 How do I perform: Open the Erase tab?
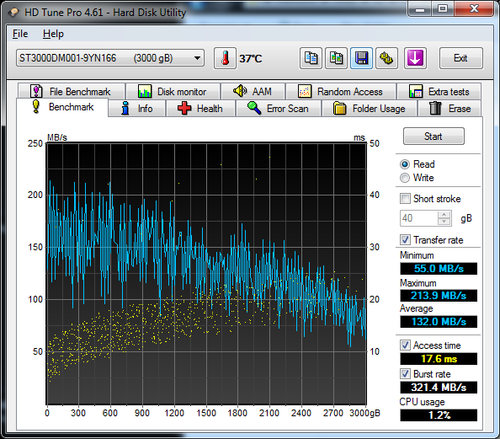click(450, 108)
